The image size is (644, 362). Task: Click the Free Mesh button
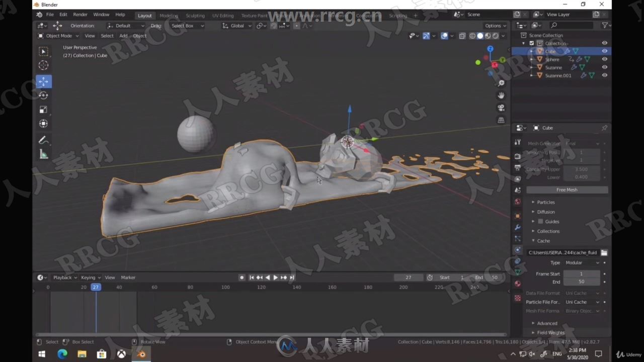[x=567, y=190]
